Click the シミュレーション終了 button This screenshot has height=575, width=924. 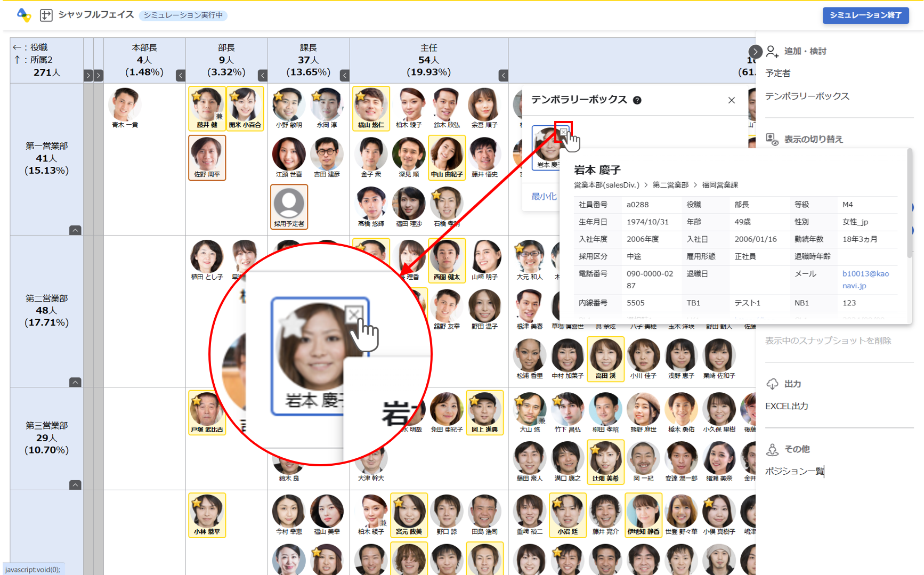[x=865, y=15]
